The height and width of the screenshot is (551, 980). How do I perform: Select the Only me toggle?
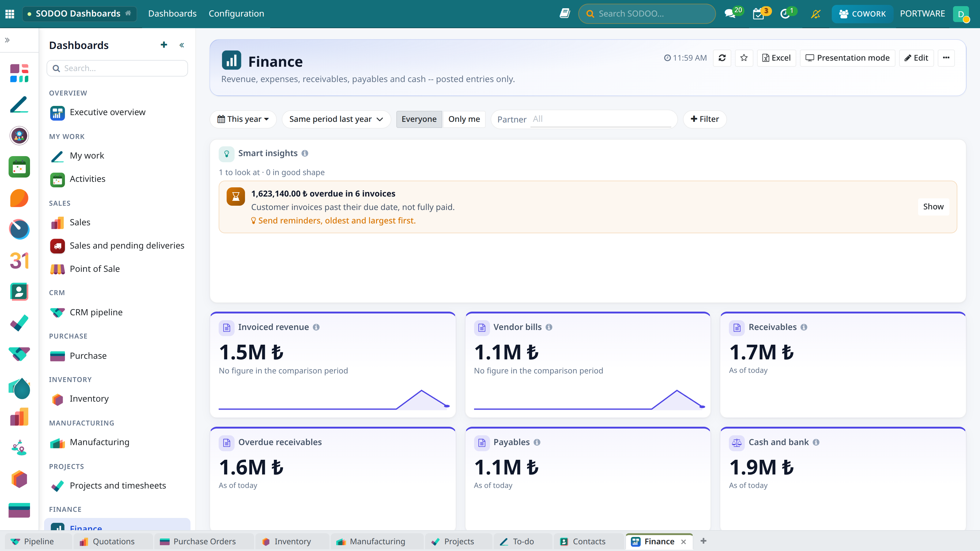coord(464,119)
